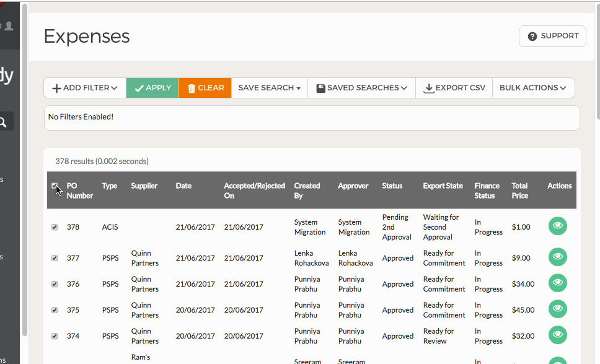The width and height of the screenshot is (600, 364).
Task: Open the Save Search menu
Action: 269,88
